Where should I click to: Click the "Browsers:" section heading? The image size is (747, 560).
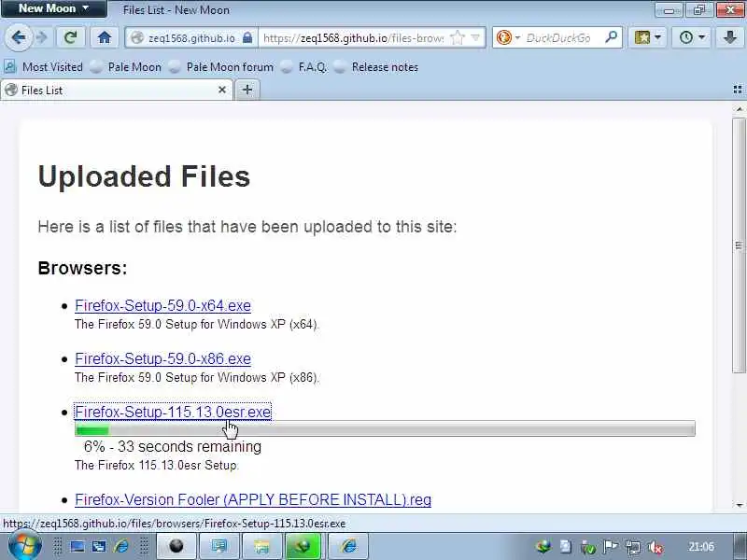point(82,269)
